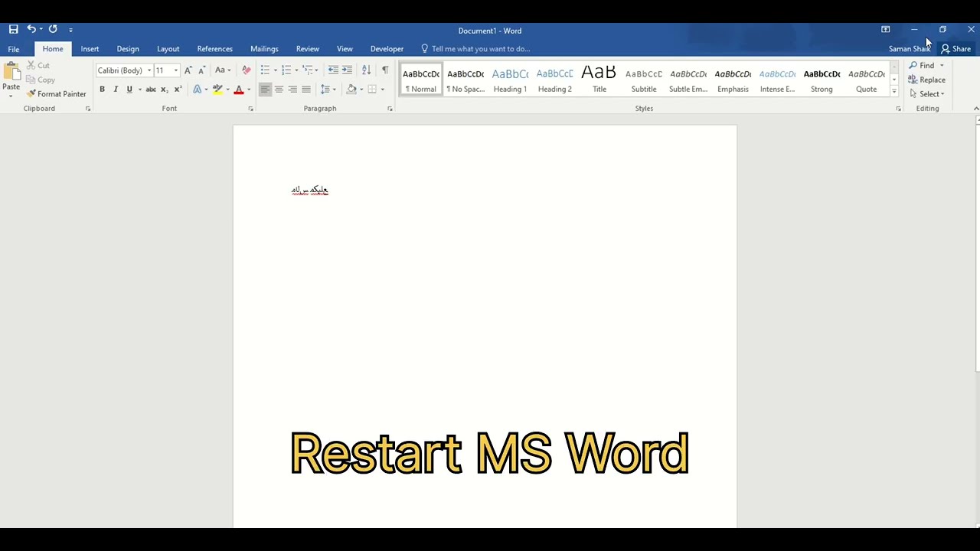Apply Subscript formatting

165,90
